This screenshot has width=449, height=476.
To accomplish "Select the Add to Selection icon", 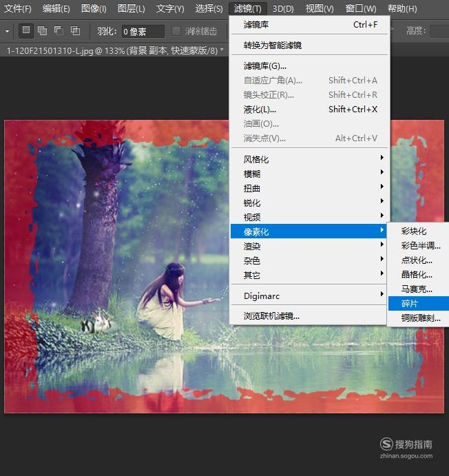I will coord(42,31).
